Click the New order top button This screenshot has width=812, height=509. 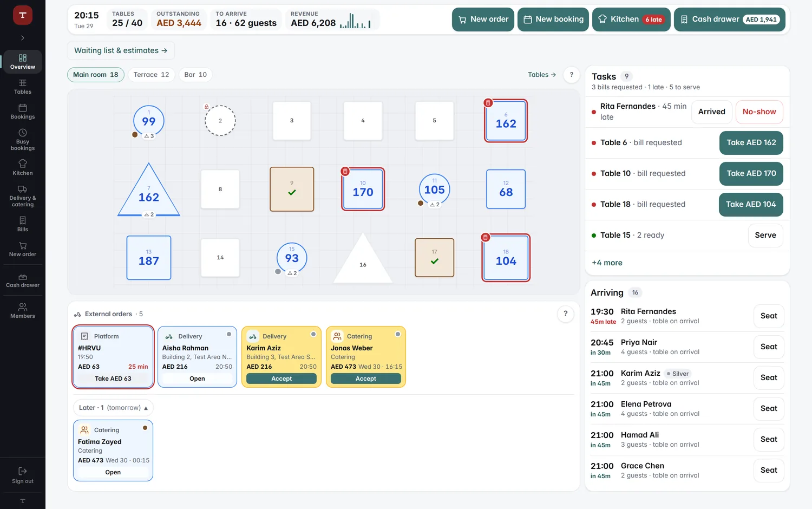pos(483,19)
